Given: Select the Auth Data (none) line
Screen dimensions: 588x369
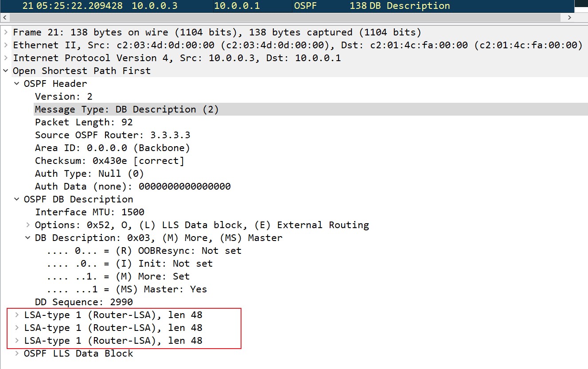Looking at the screenshot, I should pos(133,186).
